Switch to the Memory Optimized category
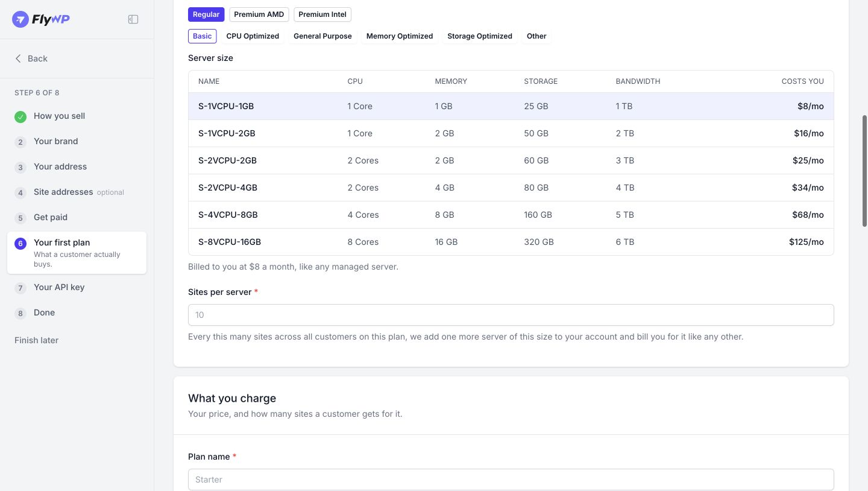868x491 pixels. [x=400, y=36]
